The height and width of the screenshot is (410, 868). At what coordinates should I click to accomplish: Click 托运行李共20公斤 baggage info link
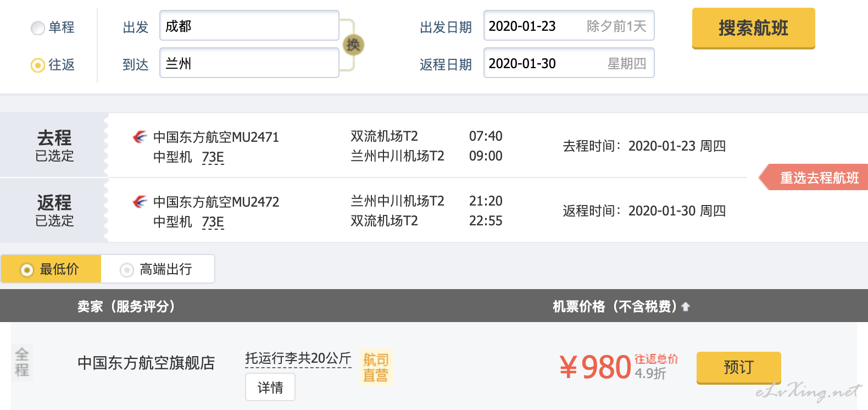(x=298, y=359)
